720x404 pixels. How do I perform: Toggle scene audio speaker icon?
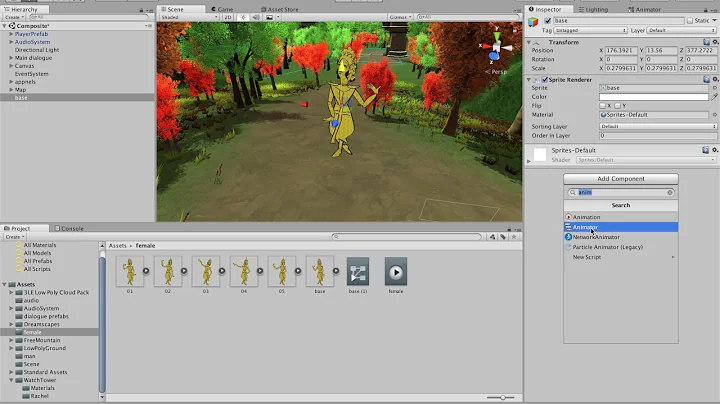[x=256, y=17]
